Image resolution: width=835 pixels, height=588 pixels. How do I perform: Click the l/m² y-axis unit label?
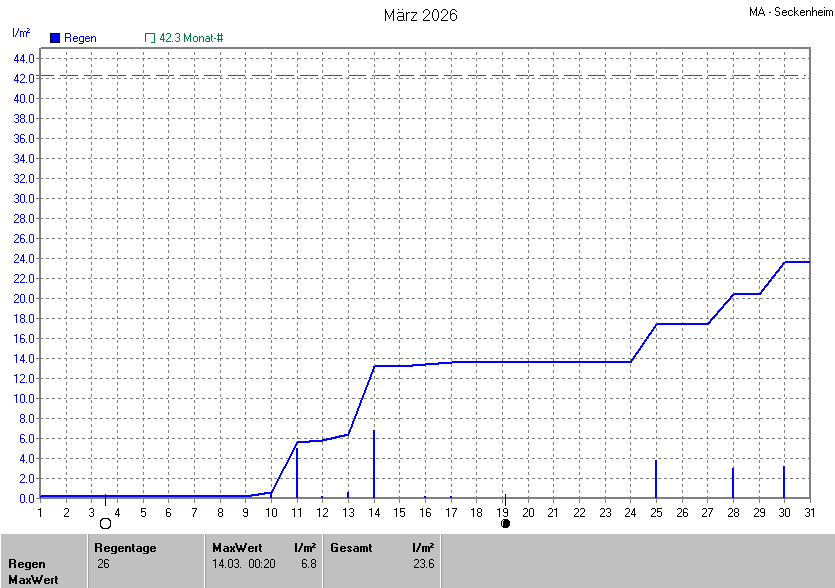(21, 32)
